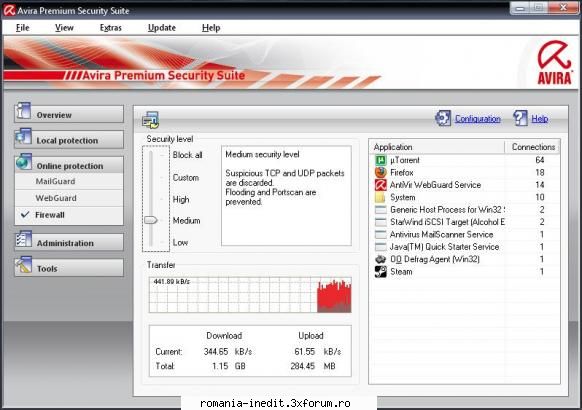The height and width of the screenshot is (410, 582).
Task: Open the File menu
Action: click(x=22, y=28)
